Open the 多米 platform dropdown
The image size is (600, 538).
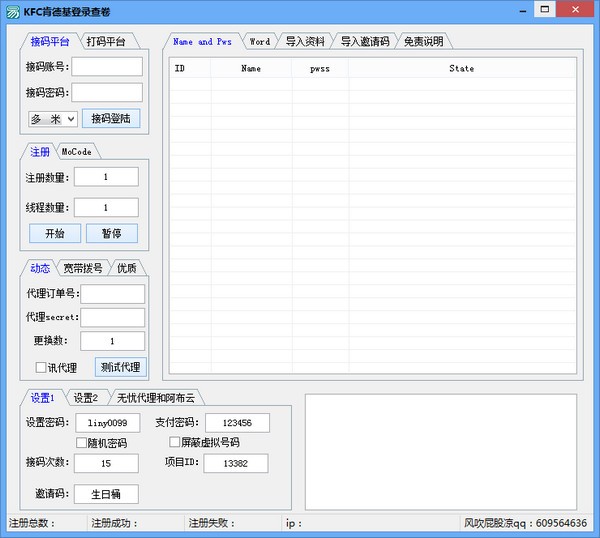tap(53, 119)
